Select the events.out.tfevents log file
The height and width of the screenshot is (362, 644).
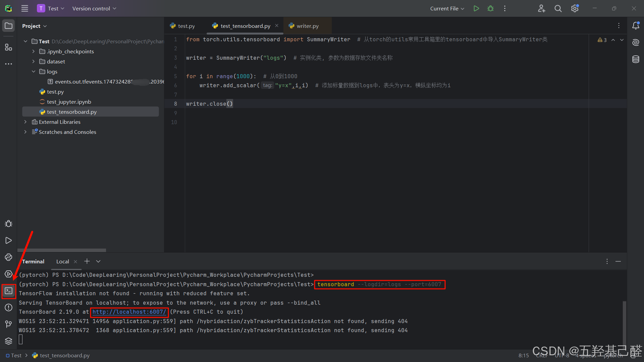point(106,82)
